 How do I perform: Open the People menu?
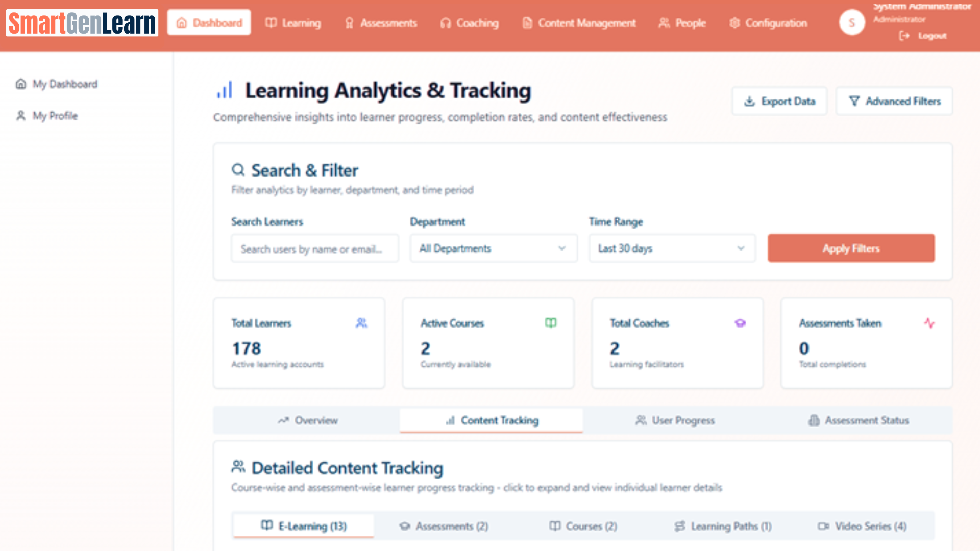click(x=682, y=23)
